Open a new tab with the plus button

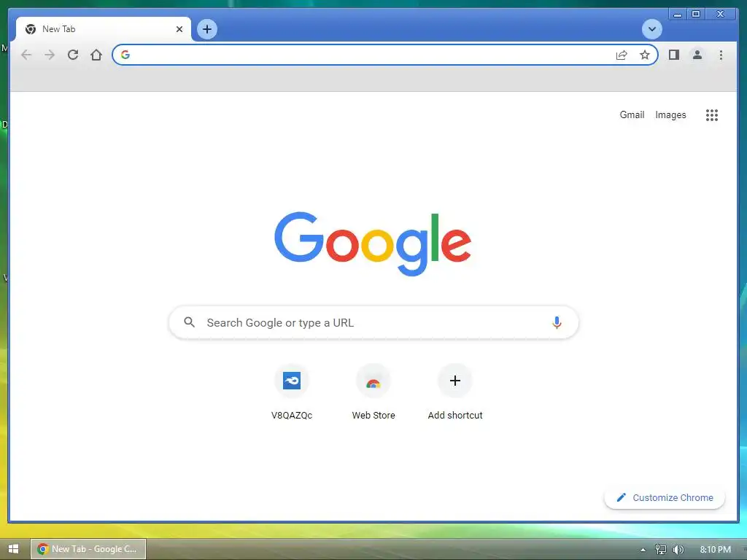[x=206, y=29]
